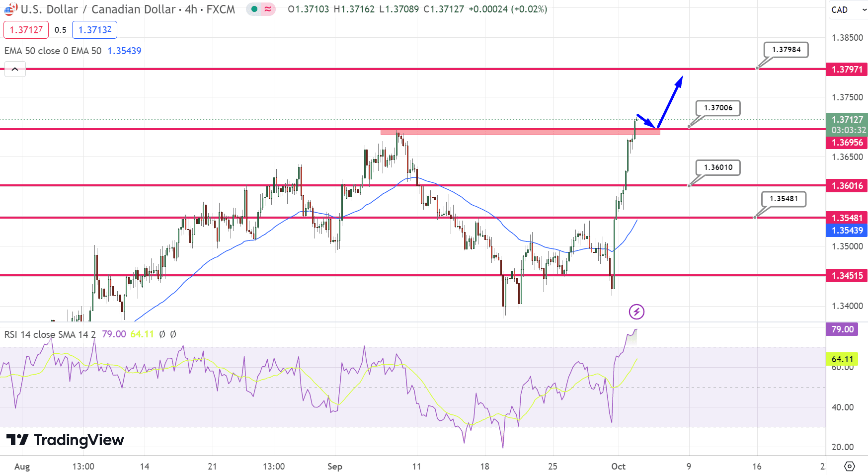Click the sell price 1.37127 button
868x475 pixels.
(x=26, y=30)
